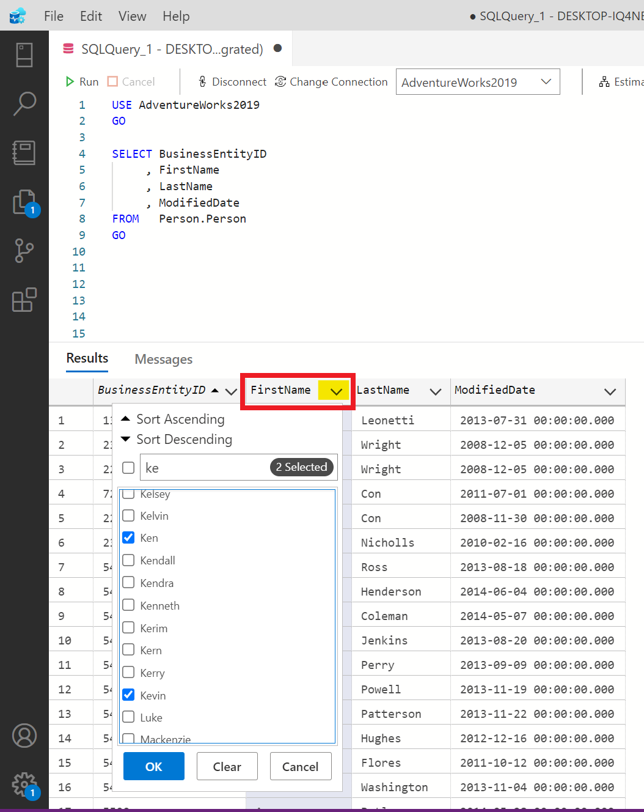Check the Kendall checkbox

pyautogui.click(x=128, y=560)
